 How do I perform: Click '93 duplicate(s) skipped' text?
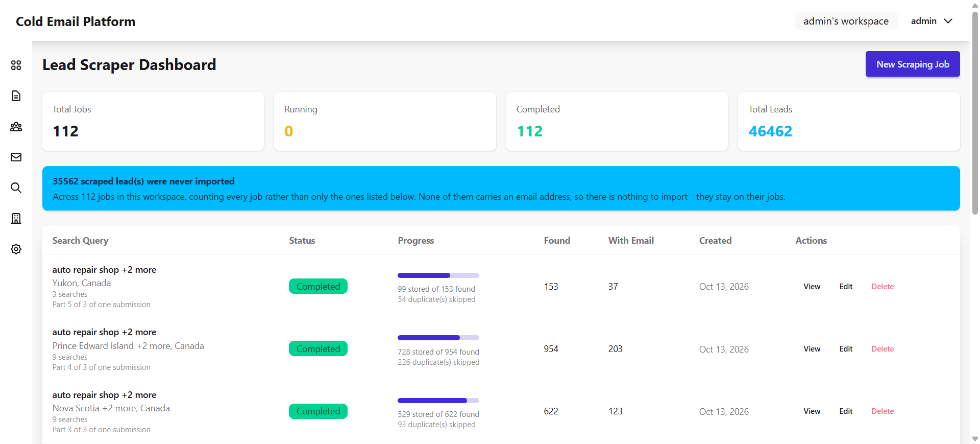coord(436,425)
